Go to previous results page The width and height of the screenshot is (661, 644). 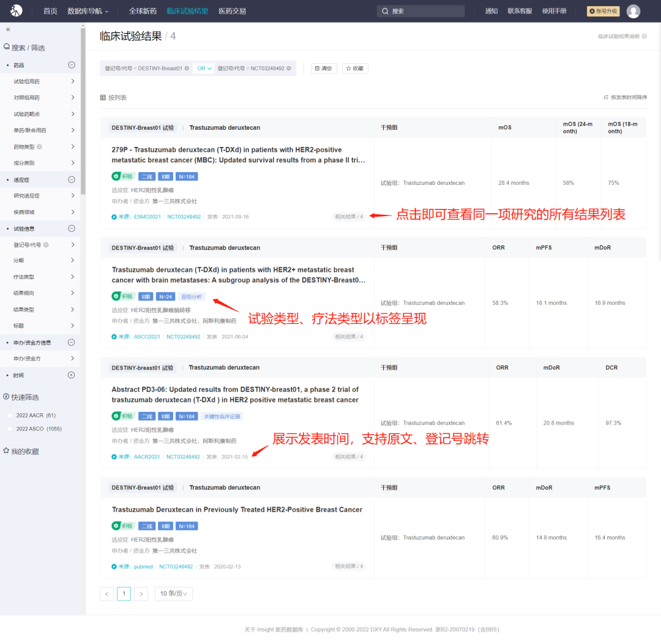pyautogui.click(x=106, y=594)
